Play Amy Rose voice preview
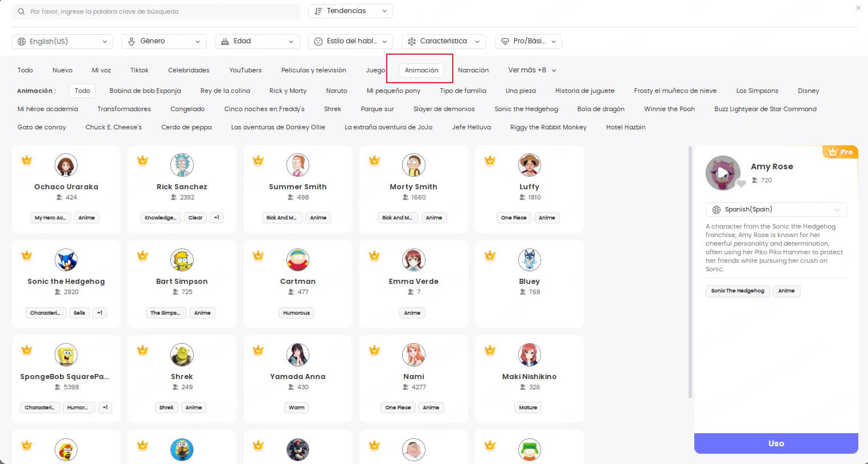 (x=723, y=173)
